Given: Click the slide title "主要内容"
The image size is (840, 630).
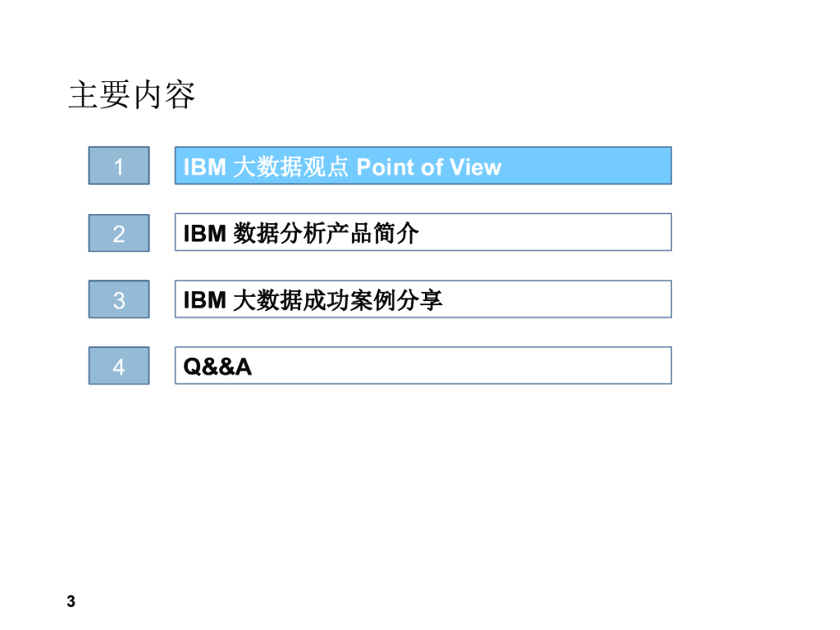Looking at the screenshot, I should [132, 95].
